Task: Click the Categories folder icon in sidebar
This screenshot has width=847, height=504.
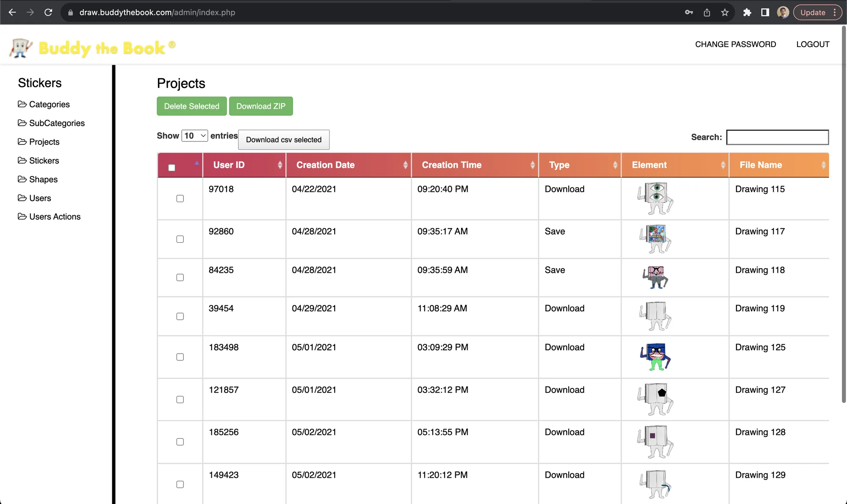Action: pyautogui.click(x=22, y=104)
